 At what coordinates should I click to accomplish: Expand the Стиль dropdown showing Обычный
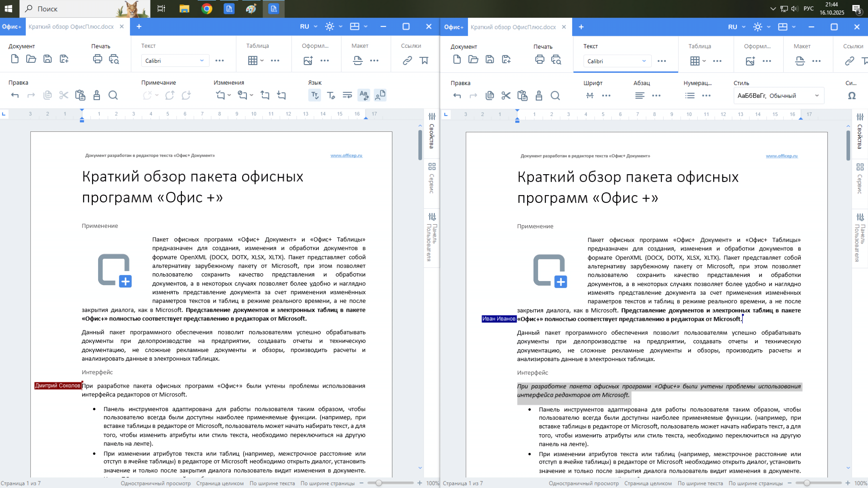[x=816, y=96]
